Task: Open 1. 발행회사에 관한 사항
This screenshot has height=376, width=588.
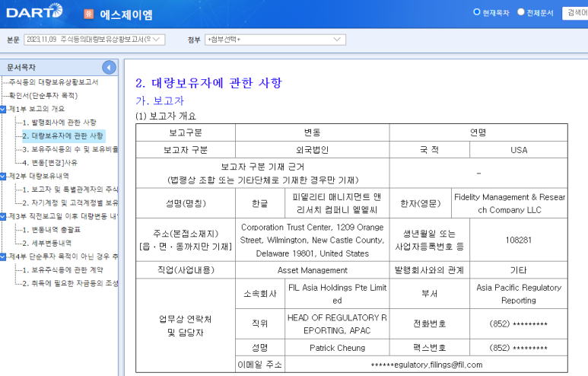Action: click(59, 123)
